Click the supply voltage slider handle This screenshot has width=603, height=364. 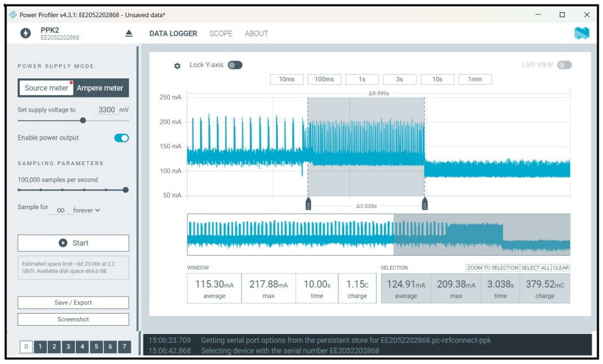(83, 120)
